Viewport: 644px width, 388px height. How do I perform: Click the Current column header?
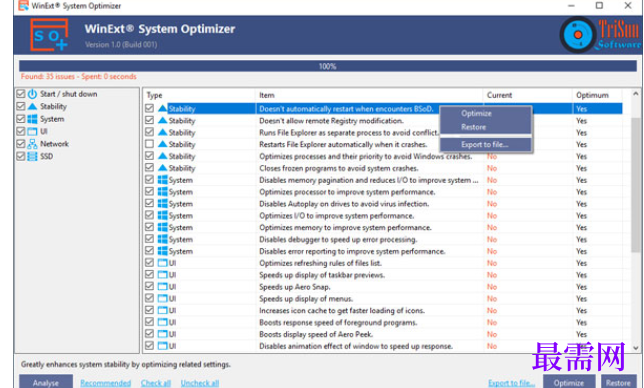point(527,95)
